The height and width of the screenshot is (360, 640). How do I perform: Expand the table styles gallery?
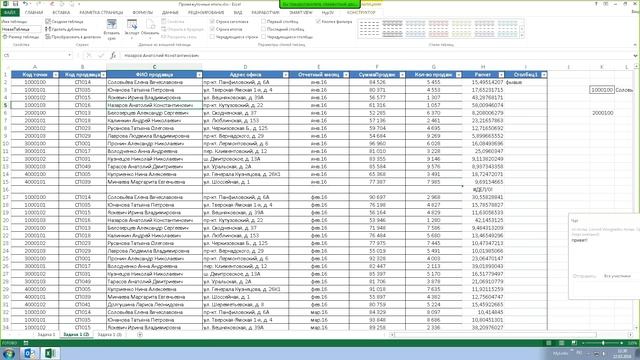pos(522,36)
